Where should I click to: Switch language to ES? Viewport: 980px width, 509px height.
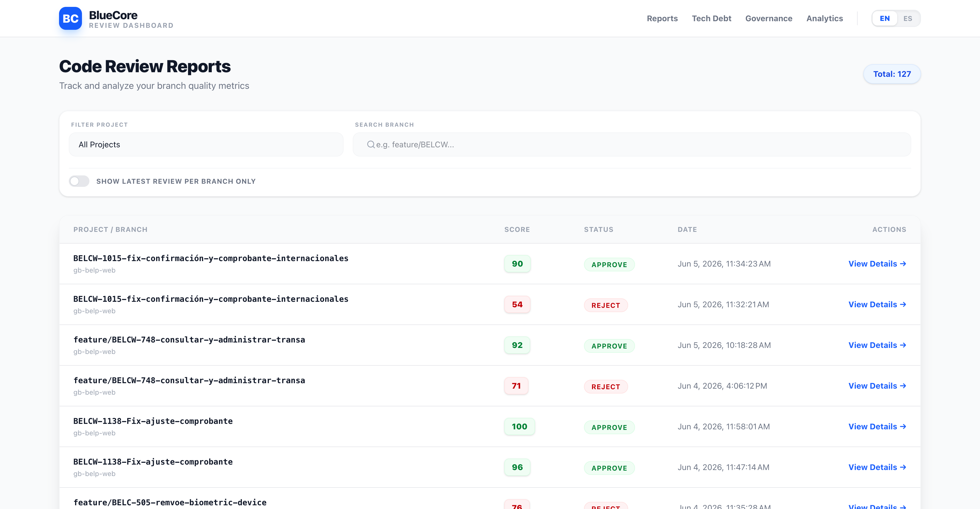click(908, 18)
